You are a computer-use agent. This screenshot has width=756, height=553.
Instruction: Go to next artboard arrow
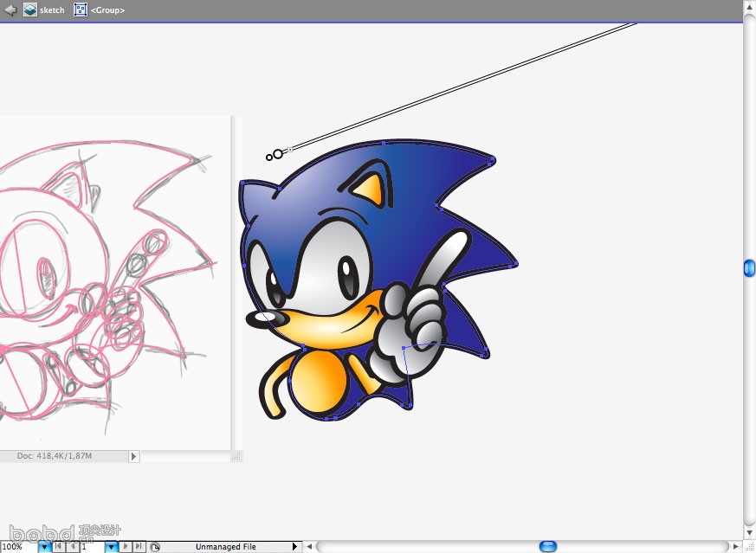(126, 546)
